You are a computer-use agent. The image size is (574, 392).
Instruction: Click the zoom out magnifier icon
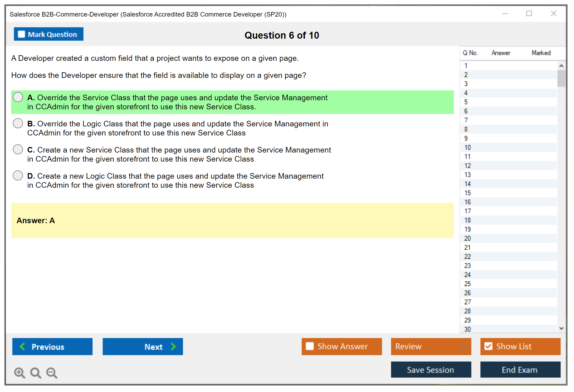(52, 373)
